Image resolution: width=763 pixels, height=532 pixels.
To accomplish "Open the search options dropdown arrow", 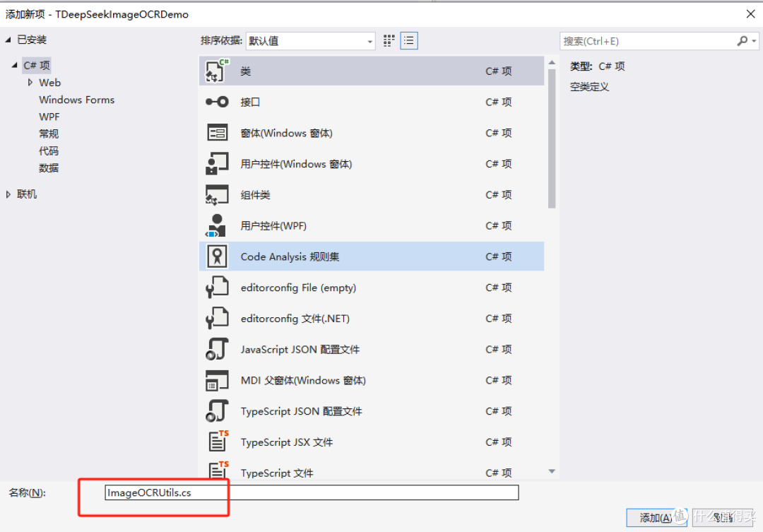I will pos(754,42).
